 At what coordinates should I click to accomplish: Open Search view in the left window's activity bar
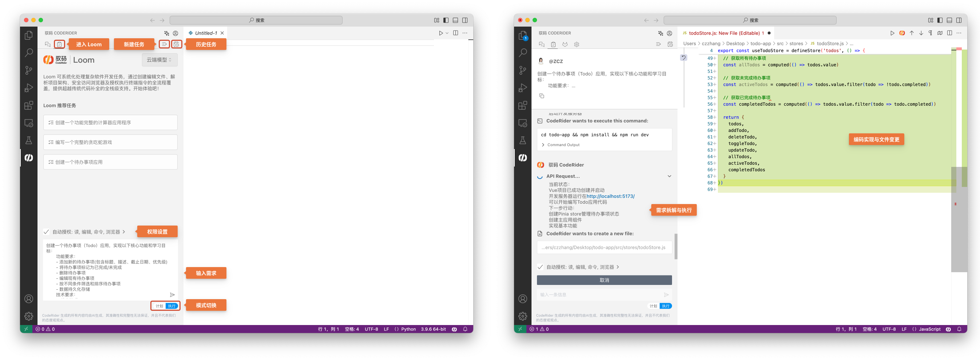[28, 52]
